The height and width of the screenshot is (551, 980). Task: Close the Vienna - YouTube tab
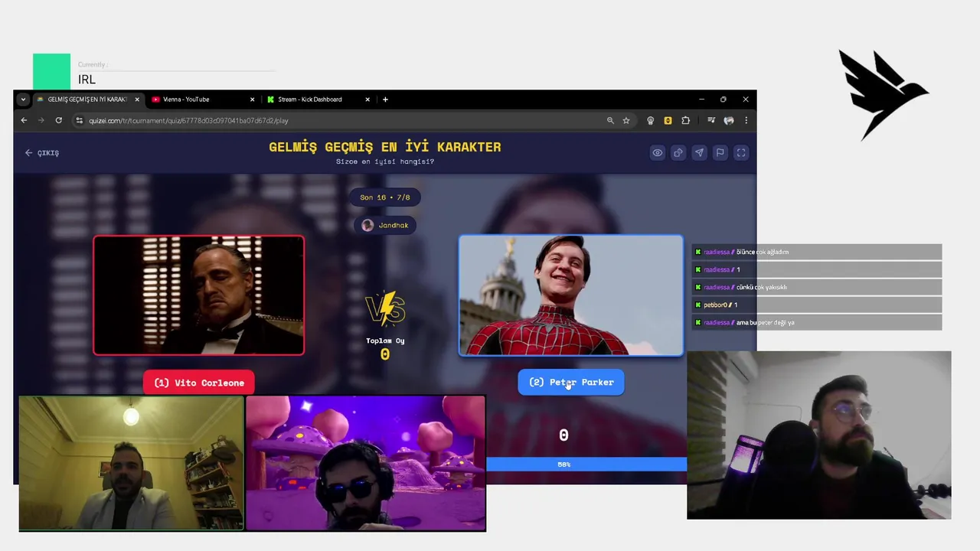pyautogui.click(x=253, y=99)
